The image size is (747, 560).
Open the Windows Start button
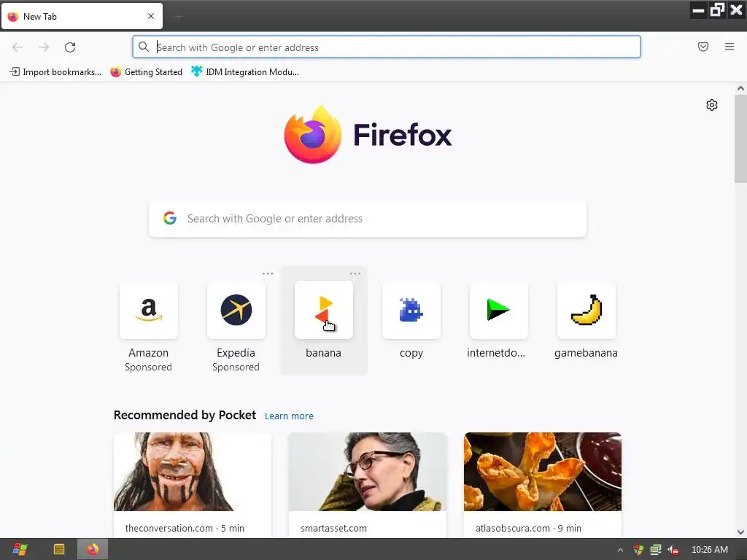click(x=20, y=550)
